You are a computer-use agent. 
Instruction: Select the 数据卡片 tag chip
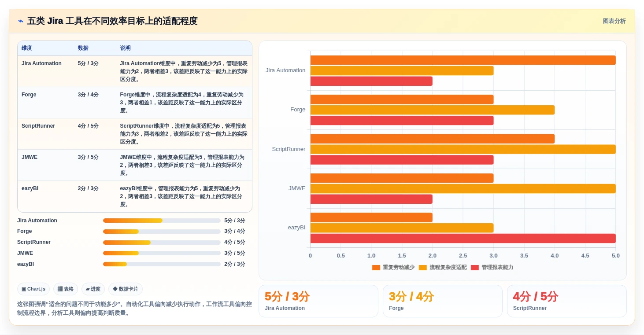point(126,289)
